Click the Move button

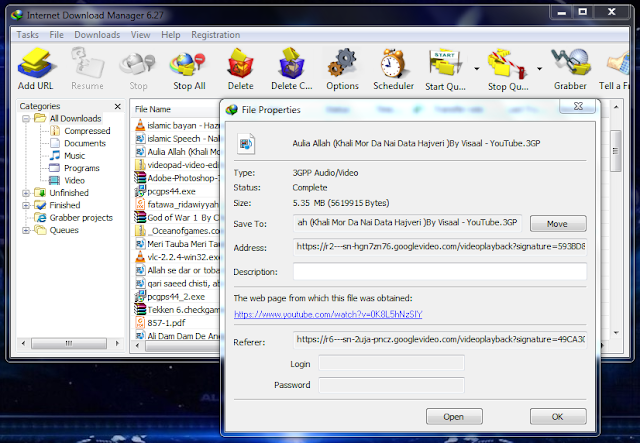[558, 224]
